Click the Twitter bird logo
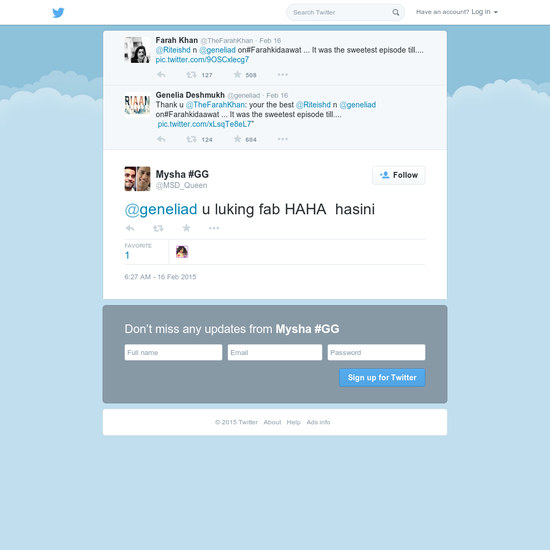Screen dimensions: 550x550 tap(58, 13)
